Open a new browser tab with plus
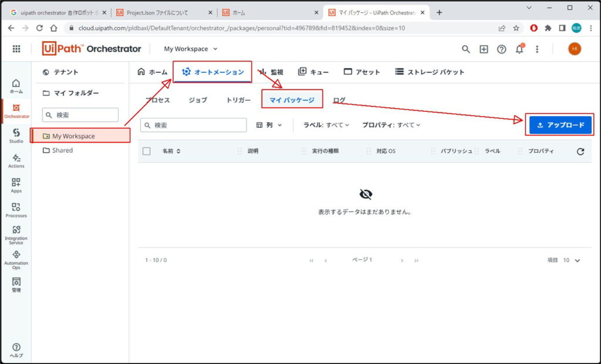This screenshot has width=601, height=364. (x=439, y=13)
